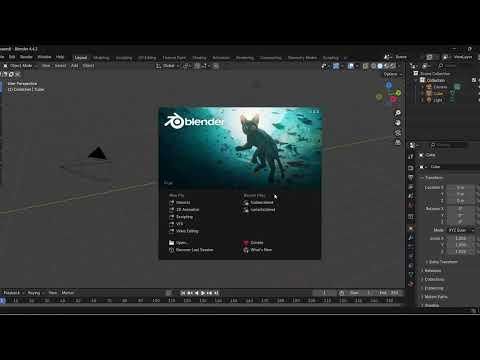
Task: Toggle camera view with camera gizmo
Action: coord(398,133)
